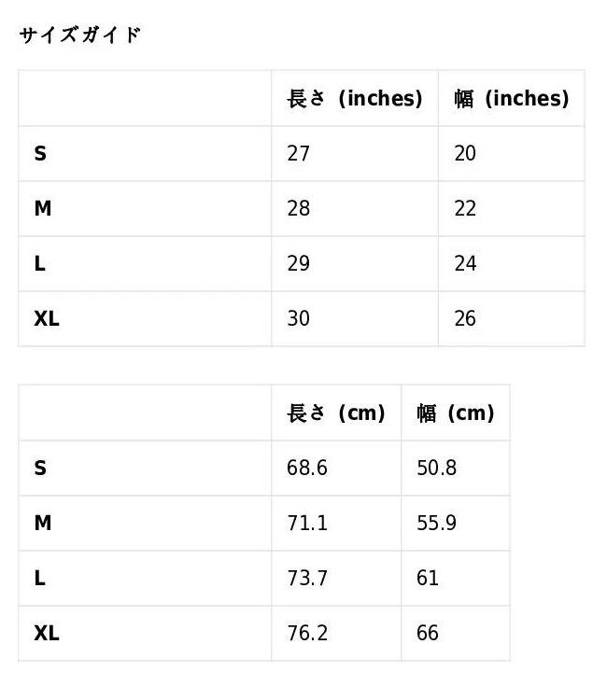
Task: Click the 66 cm width cell
Action: [428, 634]
